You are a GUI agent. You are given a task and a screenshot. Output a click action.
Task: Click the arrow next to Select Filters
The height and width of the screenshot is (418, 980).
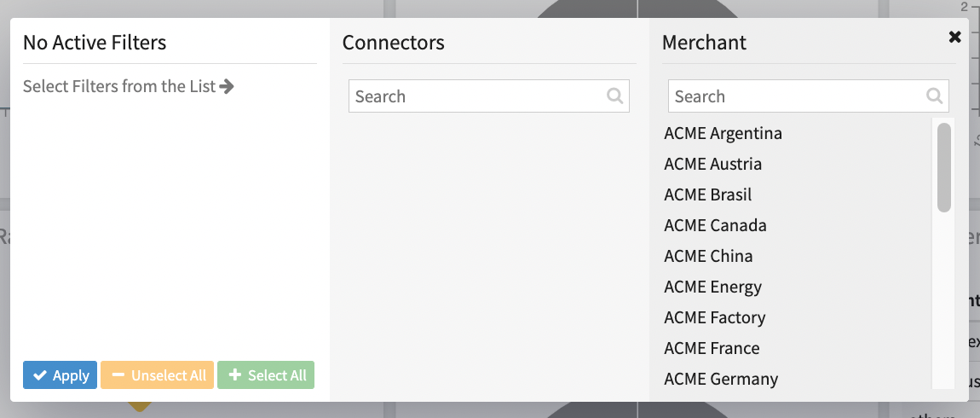tap(227, 86)
